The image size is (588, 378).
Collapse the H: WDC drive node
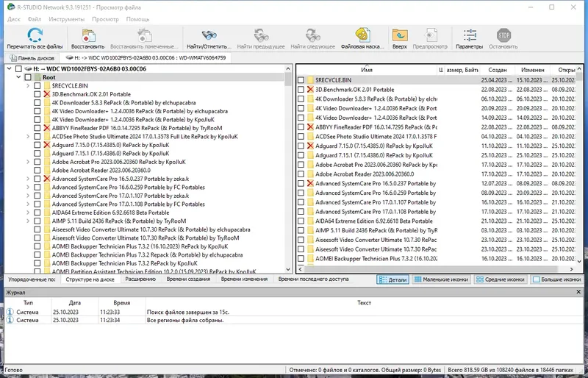(9, 68)
